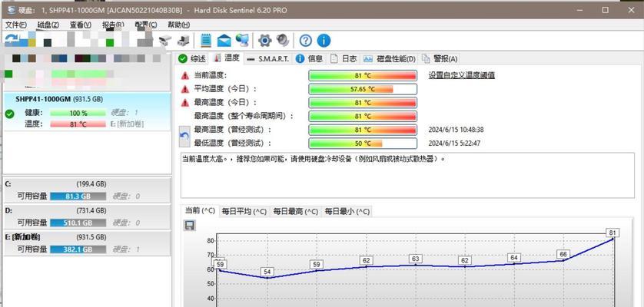Viewport: 644px width, 307px height.
Task: Select the SHPP41-1000GM disk entry
Action: [87, 111]
